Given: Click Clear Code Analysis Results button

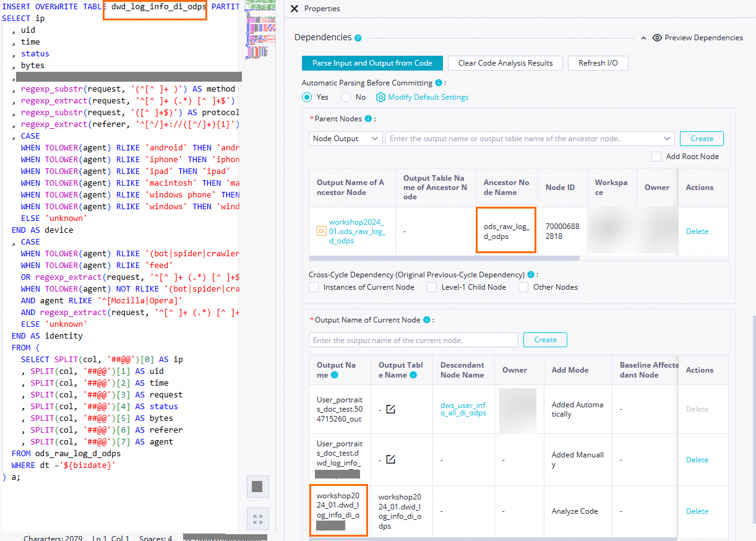Looking at the screenshot, I should tap(505, 63).
